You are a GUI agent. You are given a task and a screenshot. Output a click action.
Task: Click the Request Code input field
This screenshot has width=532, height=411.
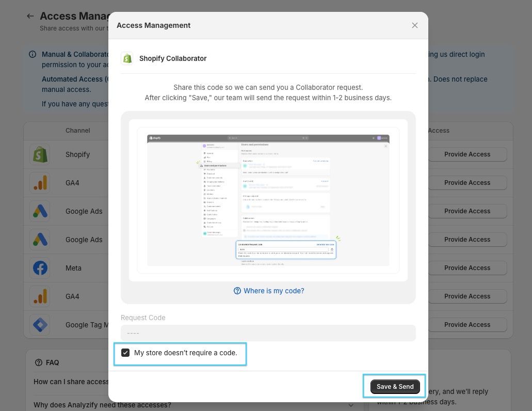(268, 333)
